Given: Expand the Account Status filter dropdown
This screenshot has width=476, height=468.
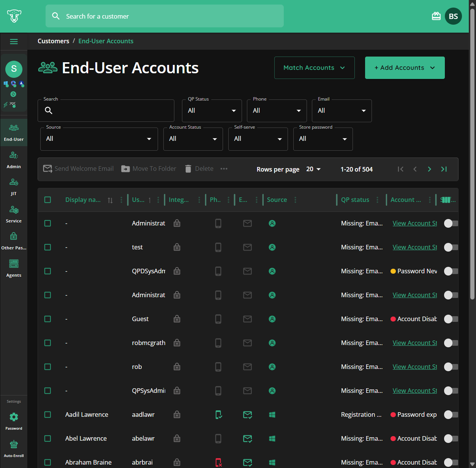Looking at the screenshot, I should [193, 139].
